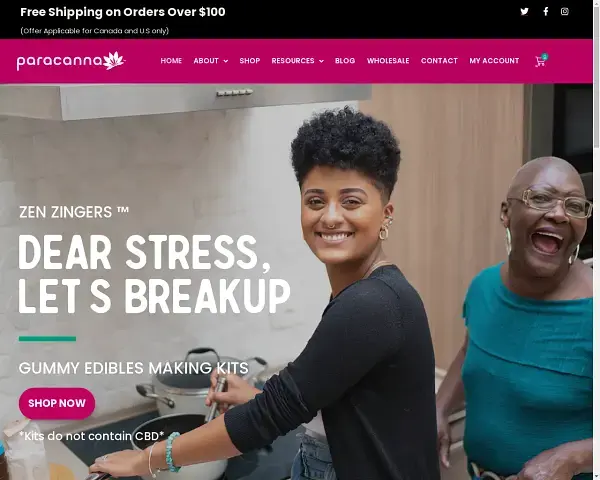Click the Gummy Edibles Making Kits text
600x480 pixels.
[134, 368]
